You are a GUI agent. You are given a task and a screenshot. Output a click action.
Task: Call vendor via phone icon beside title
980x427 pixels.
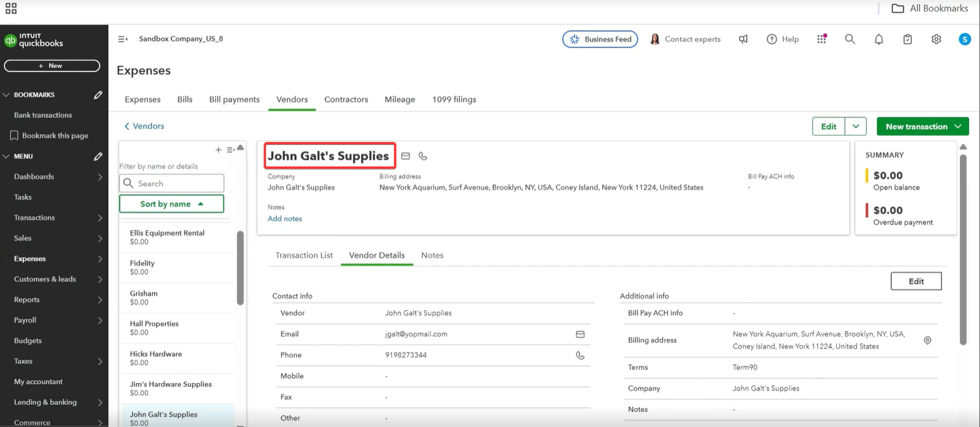click(x=423, y=156)
